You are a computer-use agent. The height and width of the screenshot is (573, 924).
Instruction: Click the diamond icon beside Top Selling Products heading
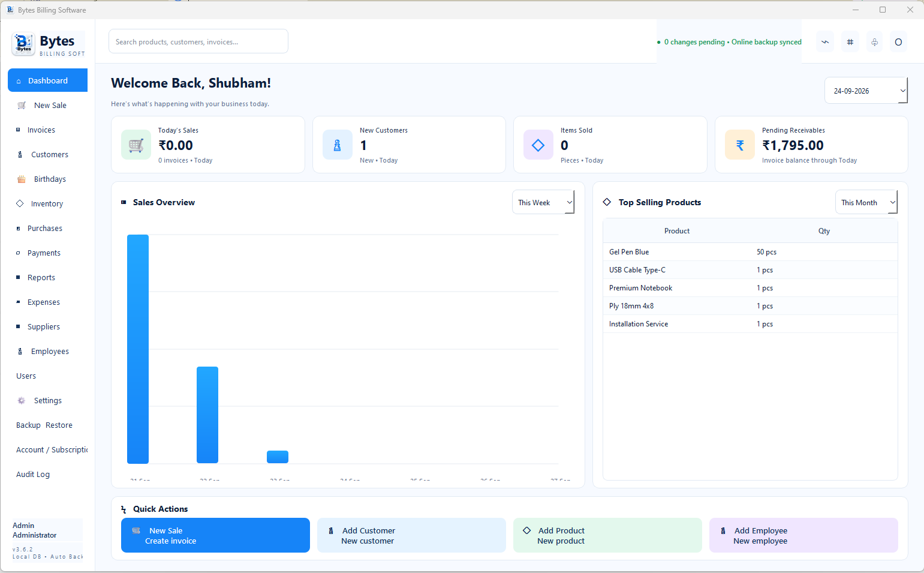point(607,202)
